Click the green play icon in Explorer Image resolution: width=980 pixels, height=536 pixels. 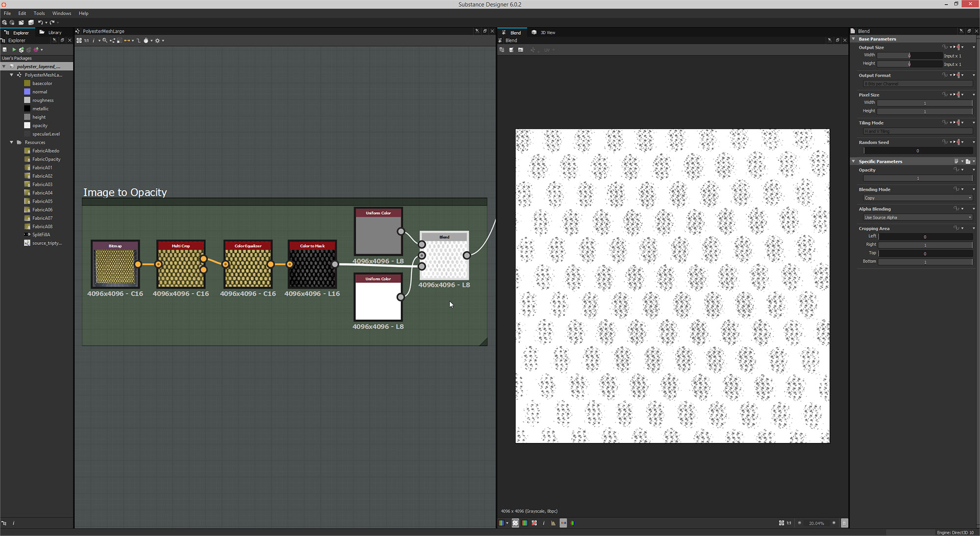(x=14, y=49)
